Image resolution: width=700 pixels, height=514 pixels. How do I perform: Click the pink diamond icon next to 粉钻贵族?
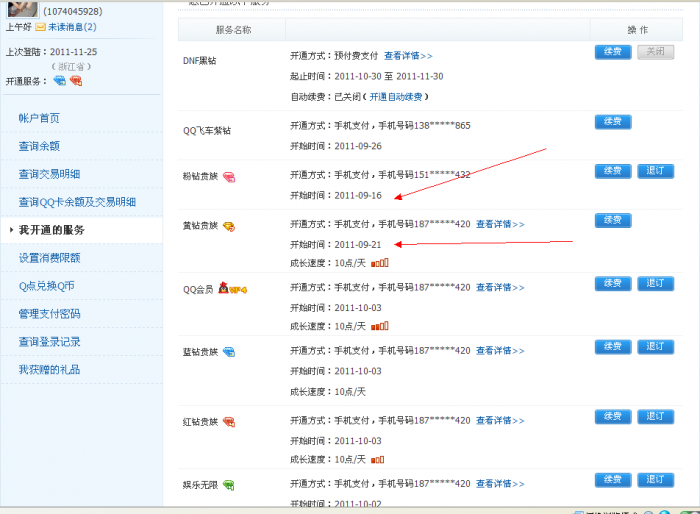[x=229, y=177]
